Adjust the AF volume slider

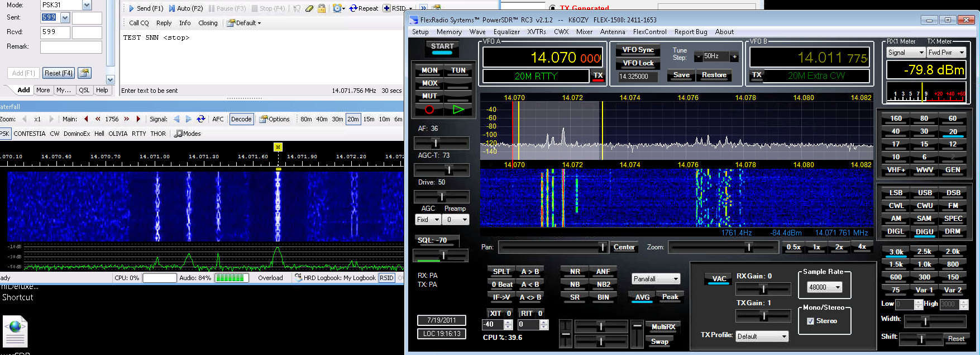(x=436, y=143)
